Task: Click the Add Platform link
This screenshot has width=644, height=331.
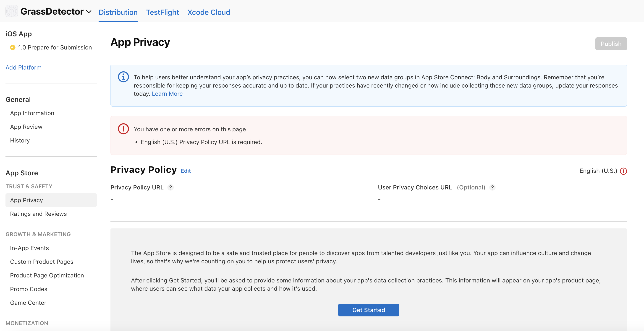Action: [x=24, y=67]
